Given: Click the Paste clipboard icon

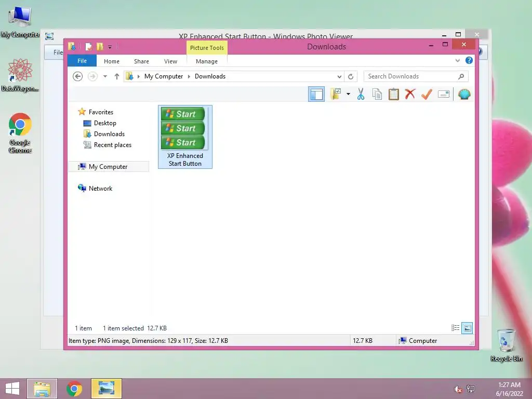Looking at the screenshot, I should pos(394,94).
